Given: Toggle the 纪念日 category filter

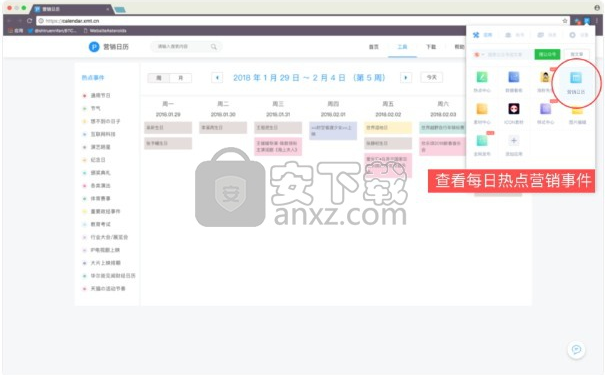Looking at the screenshot, I should pos(94,160).
